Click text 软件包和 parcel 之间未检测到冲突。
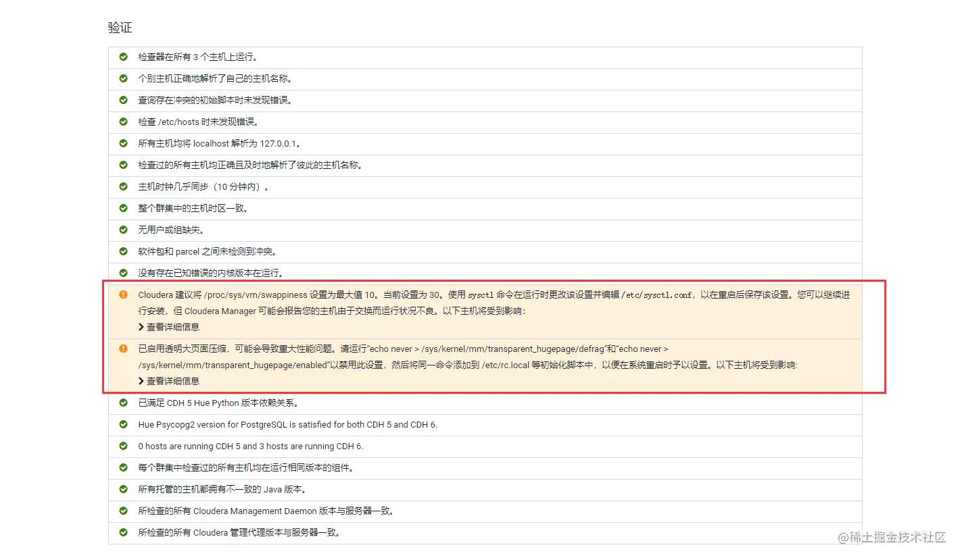 click(x=208, y=252)
